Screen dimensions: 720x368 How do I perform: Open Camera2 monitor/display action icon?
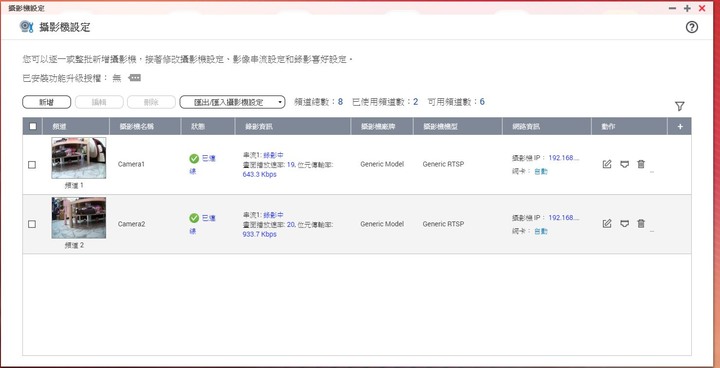pyautogui.click(x=624, y=224)
